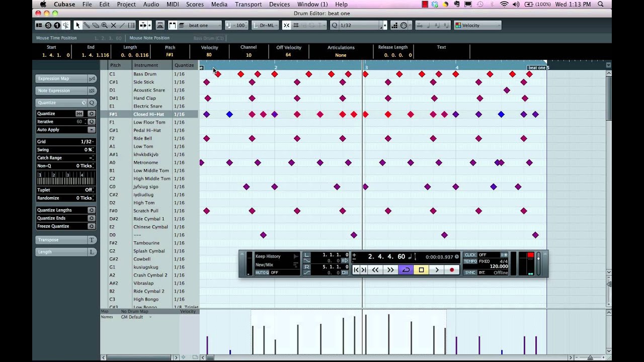Adjust the transport output level slider
Screen dimensions: 644x362
click(x=538, y=263)
